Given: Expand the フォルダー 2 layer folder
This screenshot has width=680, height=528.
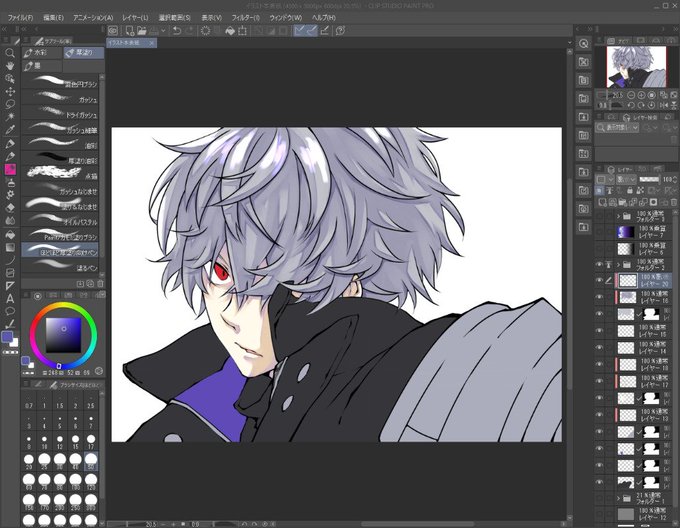Looking at the screenshot, I should point(618,264).
